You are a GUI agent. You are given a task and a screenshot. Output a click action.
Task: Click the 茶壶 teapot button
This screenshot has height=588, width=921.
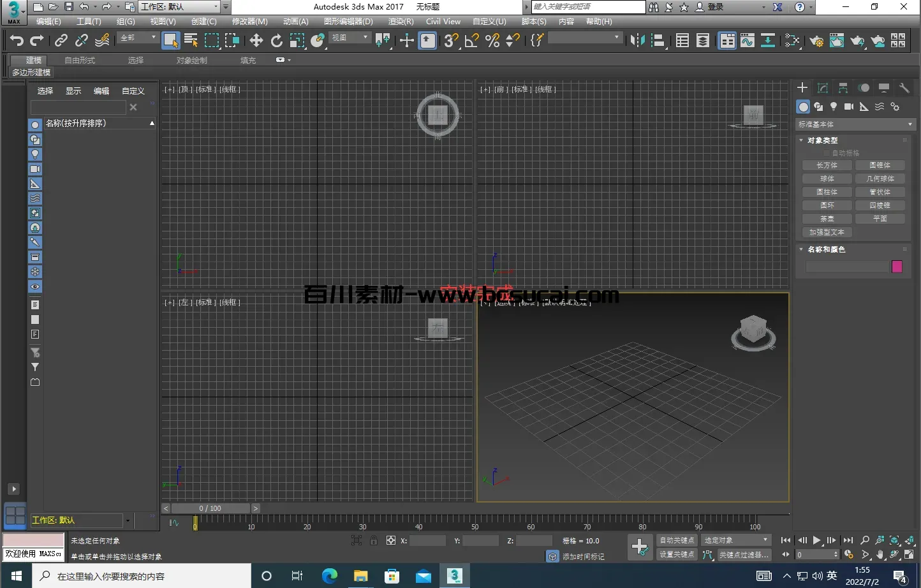point(827,219)
